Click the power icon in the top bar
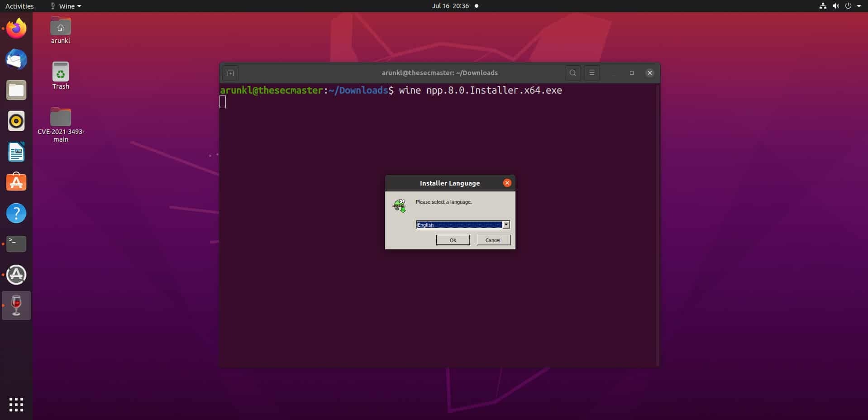Viewport: 868px width, 420px height. pos(848,6)
